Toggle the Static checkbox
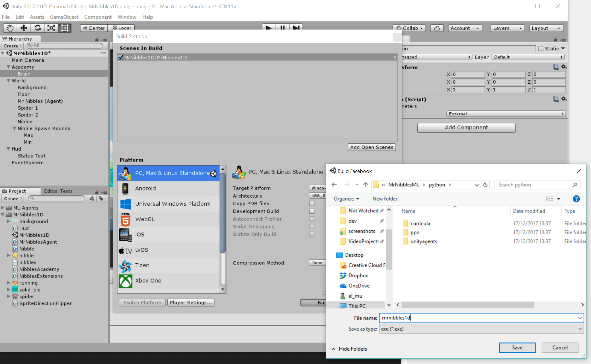Screen dimensions: 591x364 tap(541, 49)
